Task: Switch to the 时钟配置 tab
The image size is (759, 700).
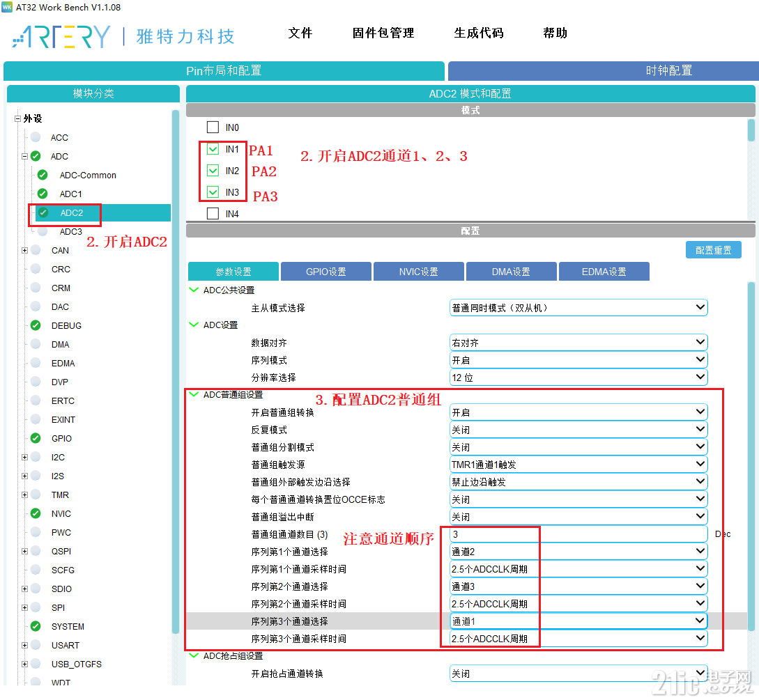Action: coord(603,70)
